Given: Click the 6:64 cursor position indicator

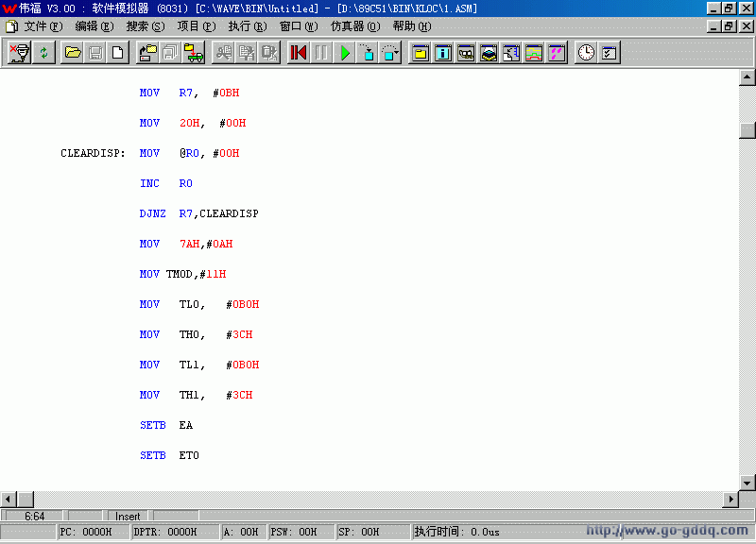Looking at the screenshot, I should click(34, 517).
